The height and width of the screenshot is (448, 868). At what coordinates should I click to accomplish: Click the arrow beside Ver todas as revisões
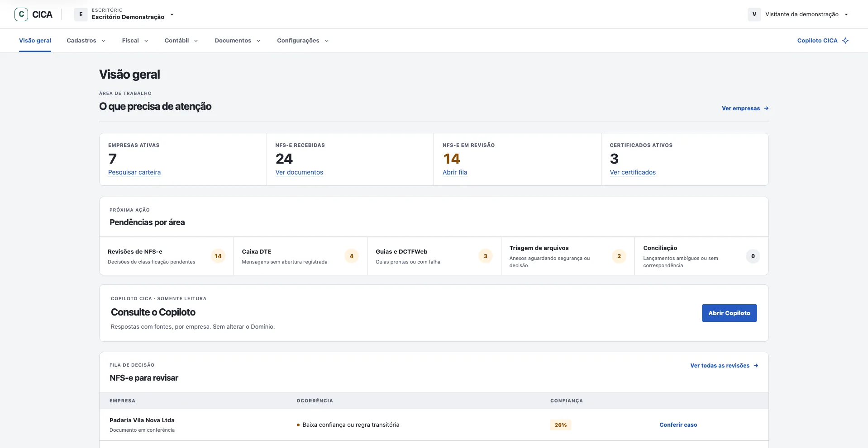coord(756,366)
